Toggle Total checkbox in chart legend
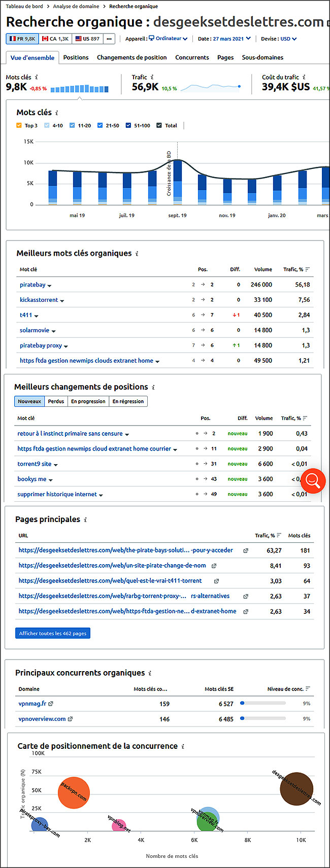Viewport: 330px width, 868px height. click(159, 125)
